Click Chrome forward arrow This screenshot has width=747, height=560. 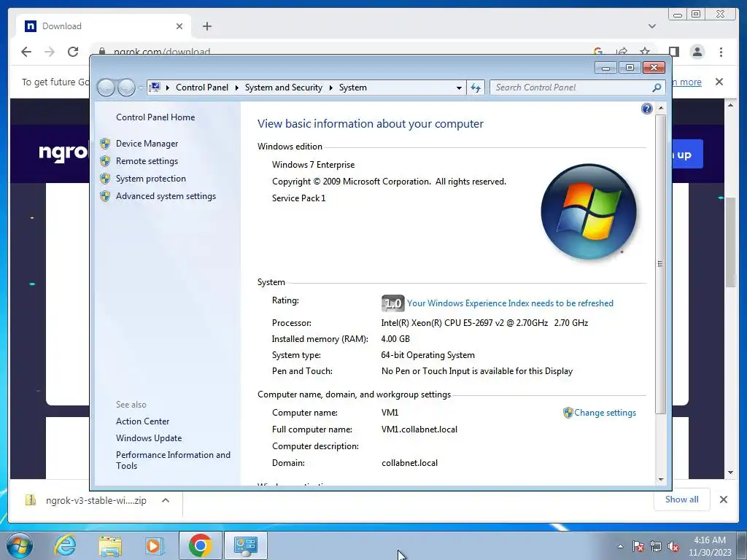pos(50,52)
